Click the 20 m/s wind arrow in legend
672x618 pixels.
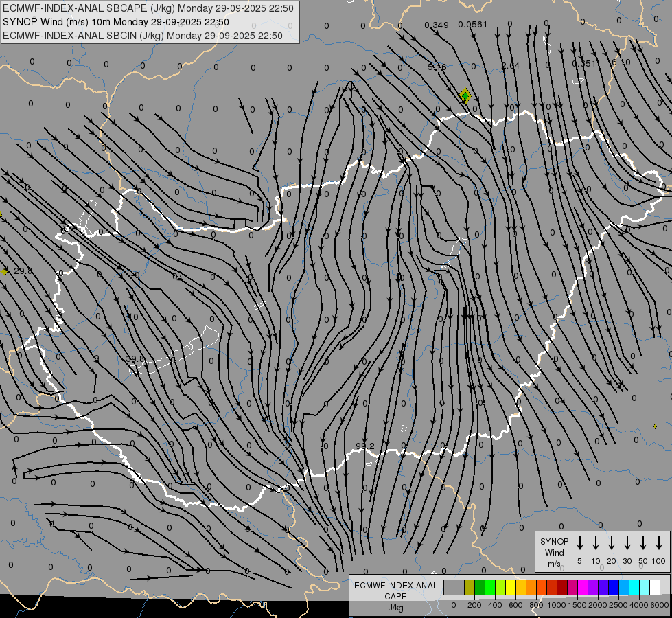pos(611,543)
